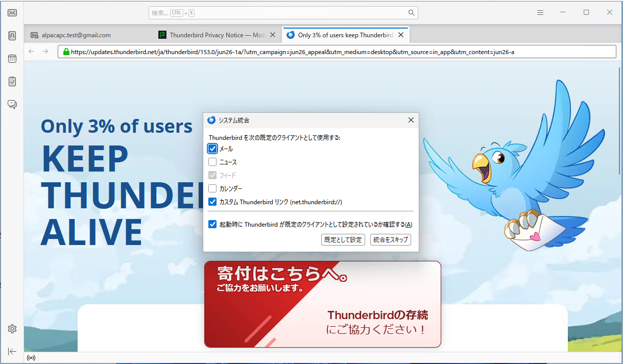Click the green lock security icon
The image size is (623, 364).
tap(66, 52)
